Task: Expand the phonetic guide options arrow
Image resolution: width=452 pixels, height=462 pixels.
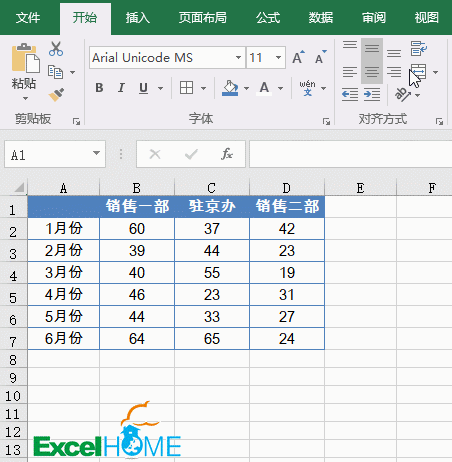Action: click(323, 88)
